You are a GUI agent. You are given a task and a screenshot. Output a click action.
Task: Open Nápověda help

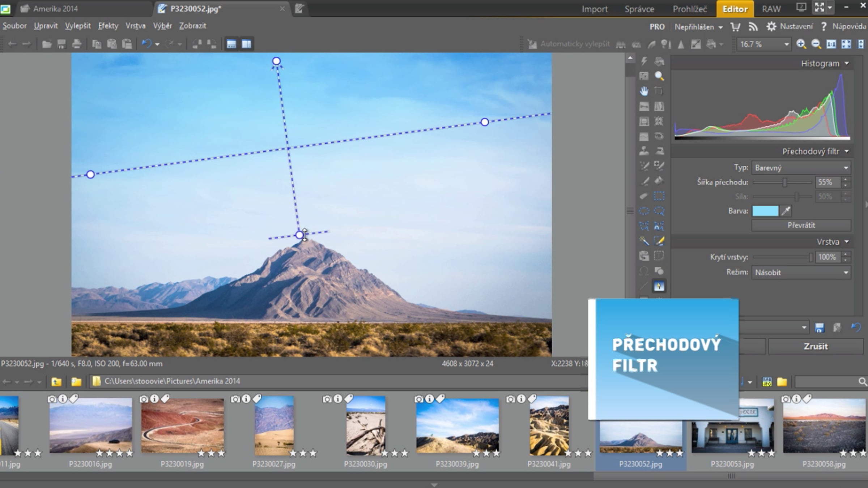pyautogui.click(x=843, y=26)
